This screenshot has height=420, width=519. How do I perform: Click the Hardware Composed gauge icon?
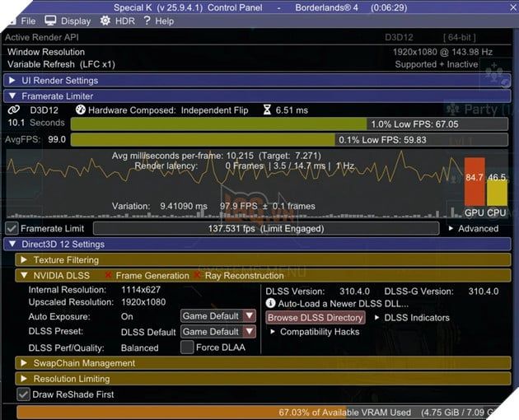(81, 110)
